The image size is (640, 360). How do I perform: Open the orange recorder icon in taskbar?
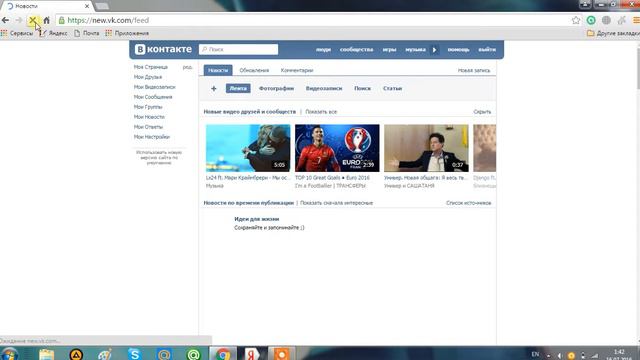pos(281,354)
